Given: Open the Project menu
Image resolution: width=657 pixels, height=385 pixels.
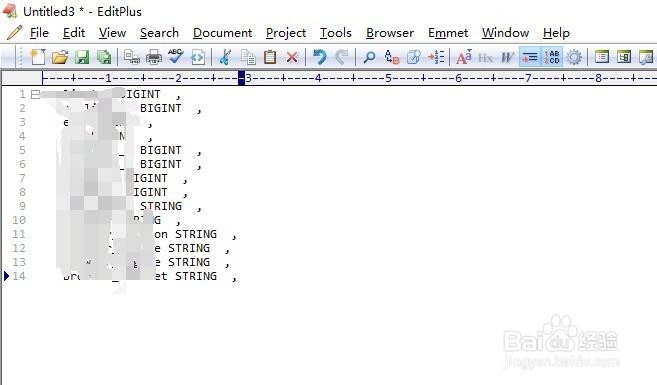Looking at the screenshot, I should click(x=286, y=33).
